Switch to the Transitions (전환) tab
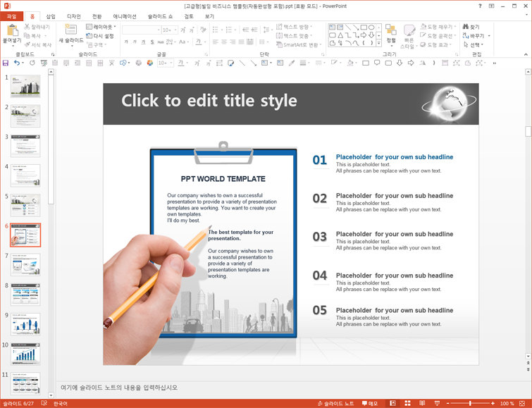This screenshot has height=408, width=532. pyautogui.click(x=97, y=16)
